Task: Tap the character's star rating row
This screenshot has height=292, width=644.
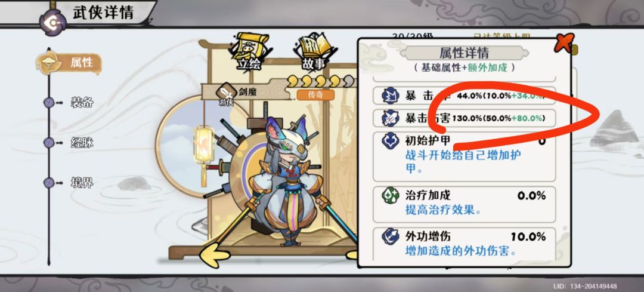Action: (x=321, y=80)
